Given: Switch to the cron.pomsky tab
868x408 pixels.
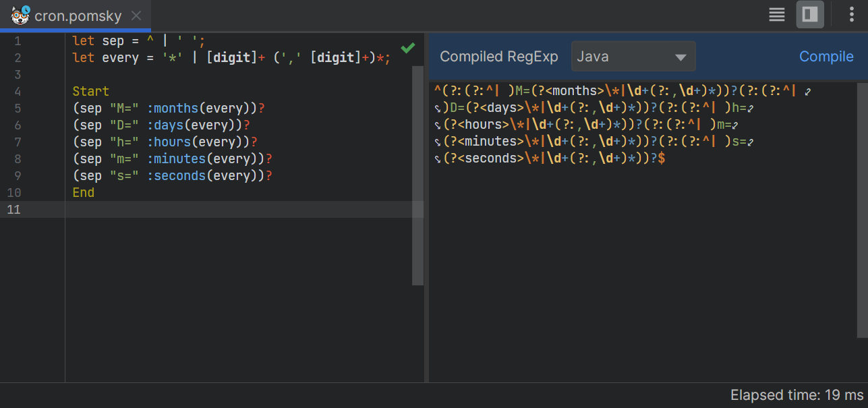Looking at the screenshot, I should [x=76, y=15].
